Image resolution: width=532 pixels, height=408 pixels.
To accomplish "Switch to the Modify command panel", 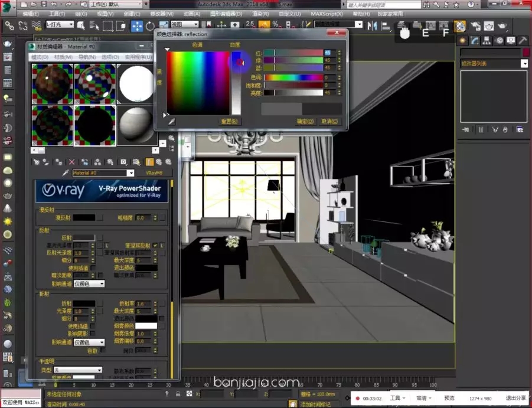I will [474, 41].
